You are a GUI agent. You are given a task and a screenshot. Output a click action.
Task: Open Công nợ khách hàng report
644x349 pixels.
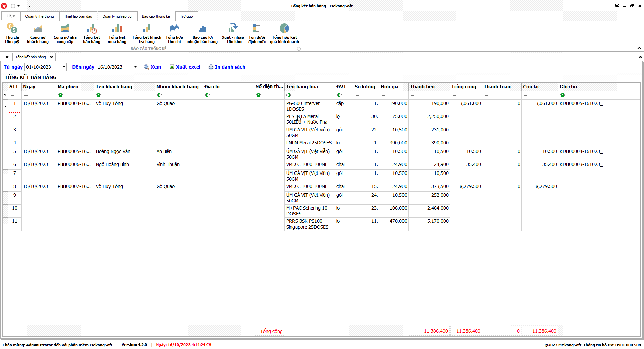[x=38, y=33]
